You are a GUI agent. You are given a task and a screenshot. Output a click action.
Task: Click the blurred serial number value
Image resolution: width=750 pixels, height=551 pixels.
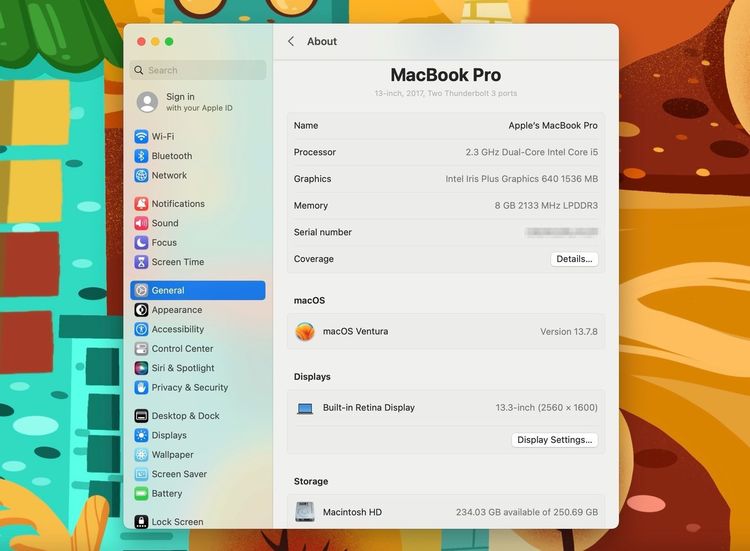(x=561, y=232)
